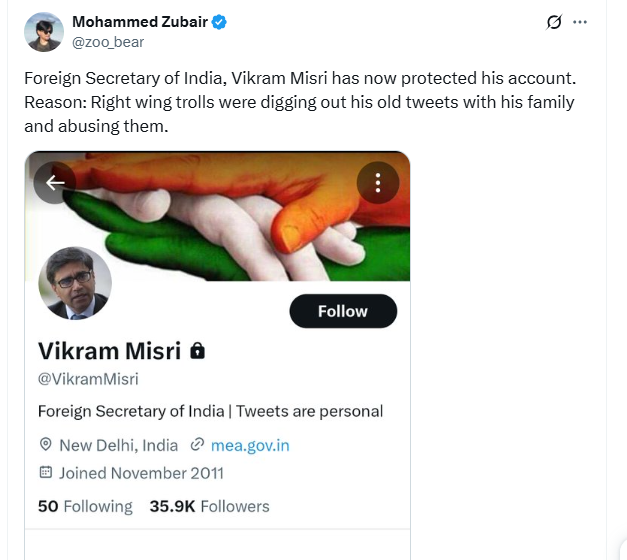Click the Follow button
Screen dimensions: 627x560
[343, 311]
